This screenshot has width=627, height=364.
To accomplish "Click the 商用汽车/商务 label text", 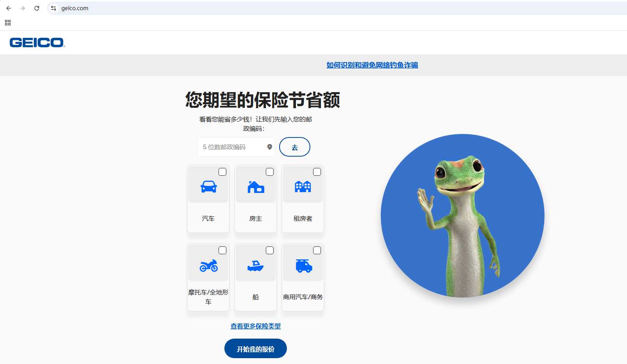I will 303,297.
